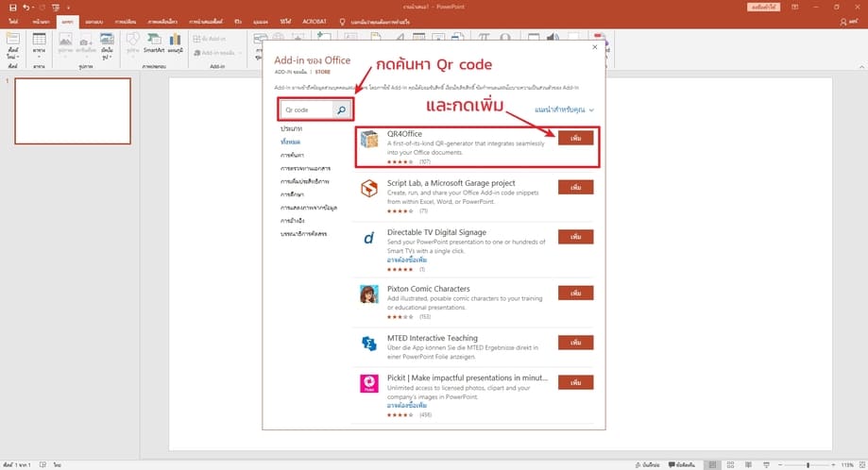This screenshot has width=868, height=470.
Task: Click the Comments button in status bar
Action: [x=681, y=465]
